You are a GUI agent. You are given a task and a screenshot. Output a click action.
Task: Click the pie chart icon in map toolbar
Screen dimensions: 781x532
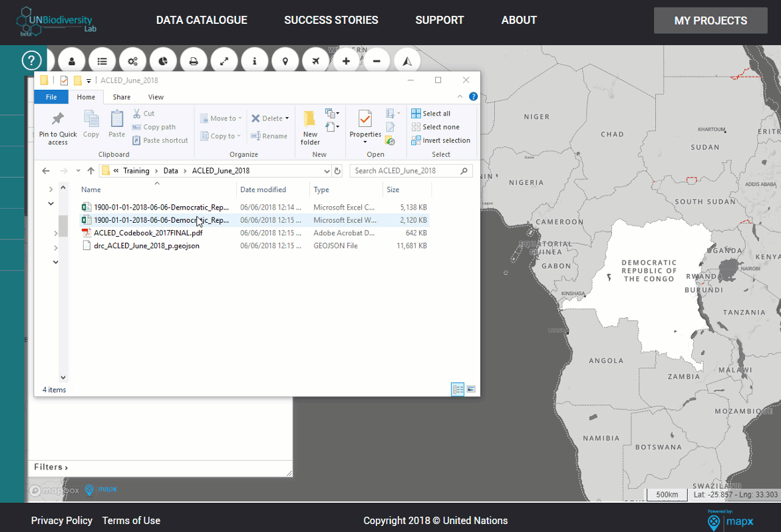pyautogui.click(x=163, y=61)
